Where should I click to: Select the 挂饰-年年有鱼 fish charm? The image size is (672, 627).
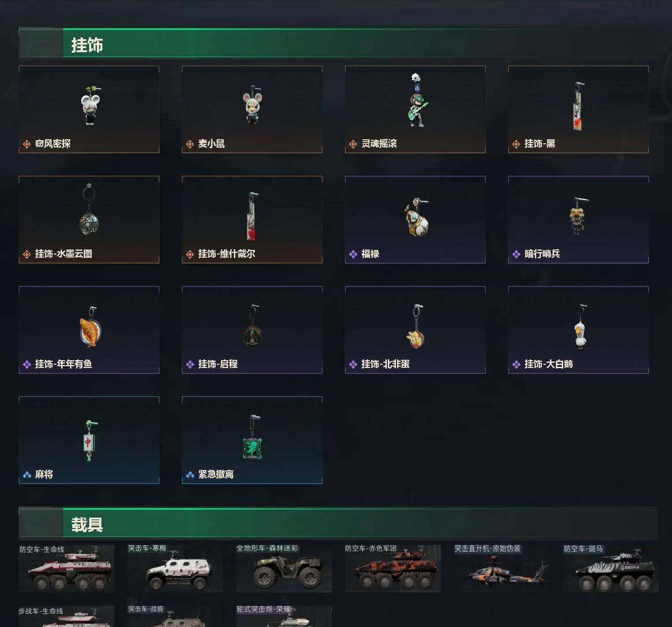point(91,327)
